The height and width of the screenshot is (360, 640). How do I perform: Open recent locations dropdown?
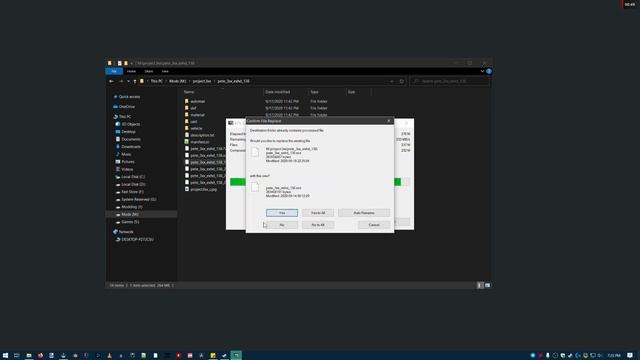click(128, 81)
